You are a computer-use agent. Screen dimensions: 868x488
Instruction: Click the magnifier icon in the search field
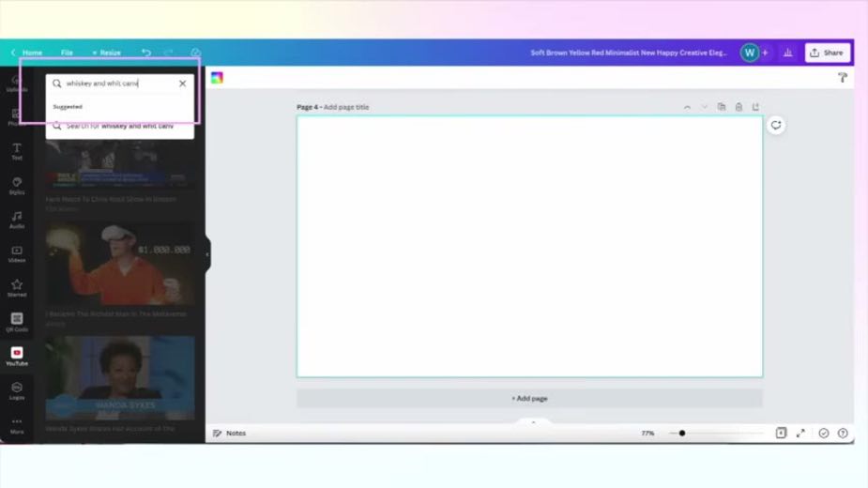tap(57, 84)
